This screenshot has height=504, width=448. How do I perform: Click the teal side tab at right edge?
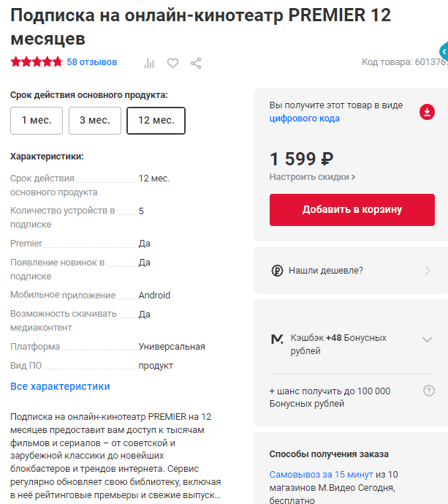(444, 51)
